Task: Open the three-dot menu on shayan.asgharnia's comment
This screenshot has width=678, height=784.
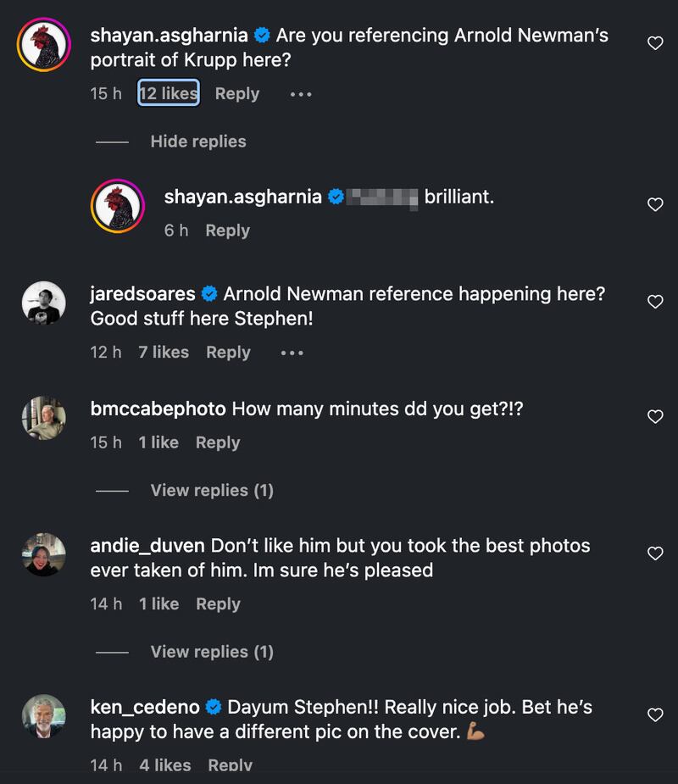Action: [301, 94]
